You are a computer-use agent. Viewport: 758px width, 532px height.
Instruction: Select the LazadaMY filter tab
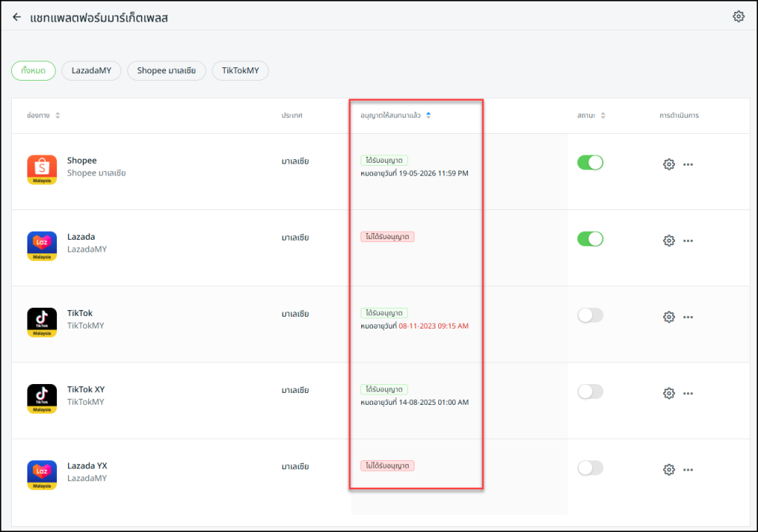(x=91, y=70)
